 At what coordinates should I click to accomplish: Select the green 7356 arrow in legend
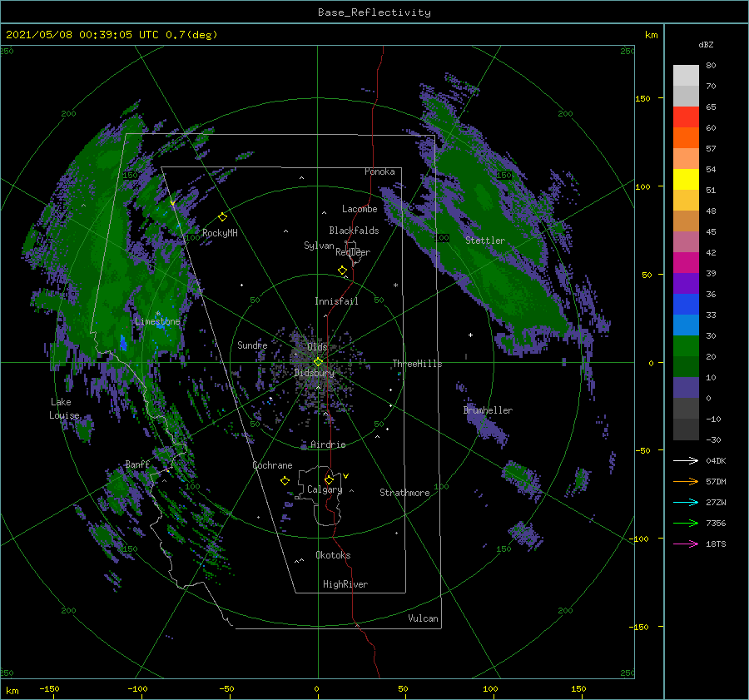click(686, 524)
